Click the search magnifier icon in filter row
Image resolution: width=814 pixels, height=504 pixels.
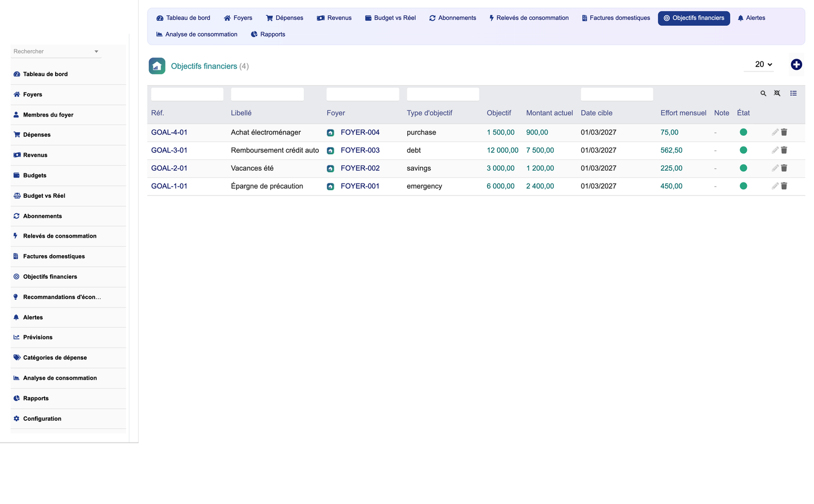point(763,93)
